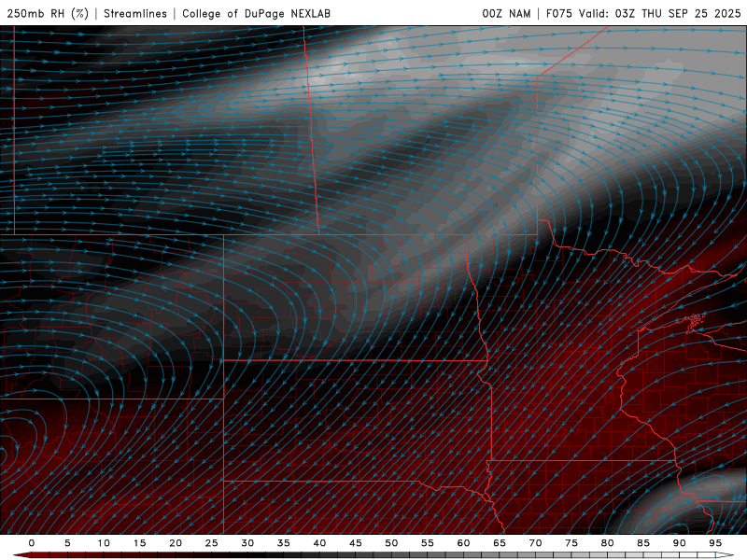Click the colorbar label '70'
The image size is (747, 560).
535,543
